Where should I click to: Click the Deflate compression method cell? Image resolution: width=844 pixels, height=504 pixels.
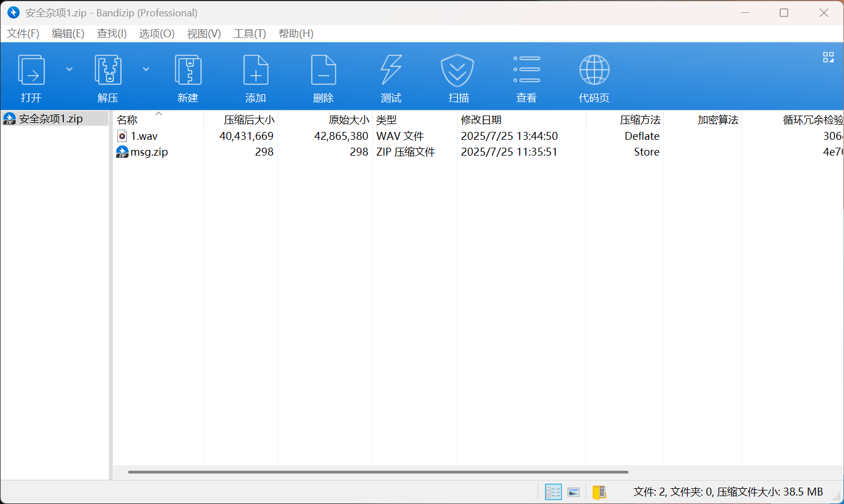pyautogui.click(x=642, y=136)
